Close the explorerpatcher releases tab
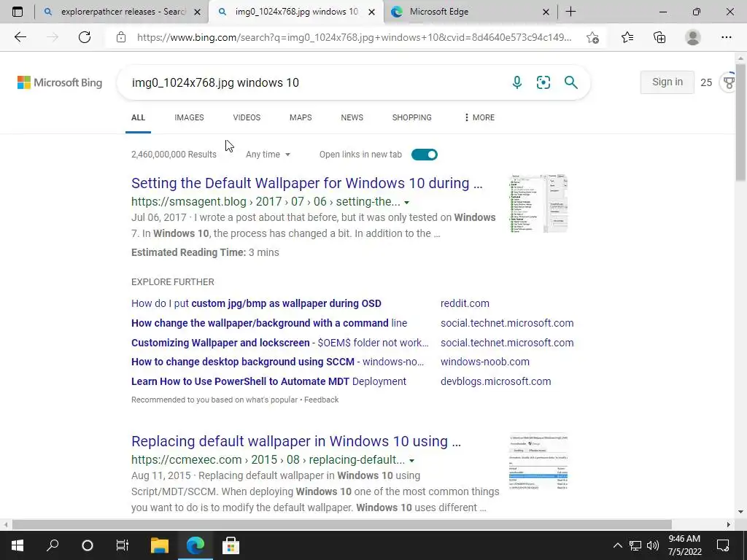 (197, 12)
